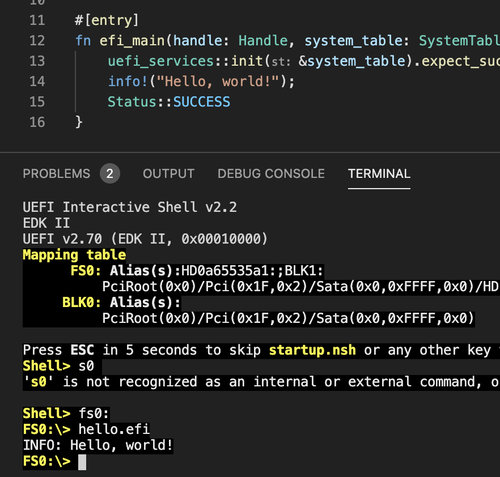Click the 's0' command after Shell prompt

(x=86, y=366)
